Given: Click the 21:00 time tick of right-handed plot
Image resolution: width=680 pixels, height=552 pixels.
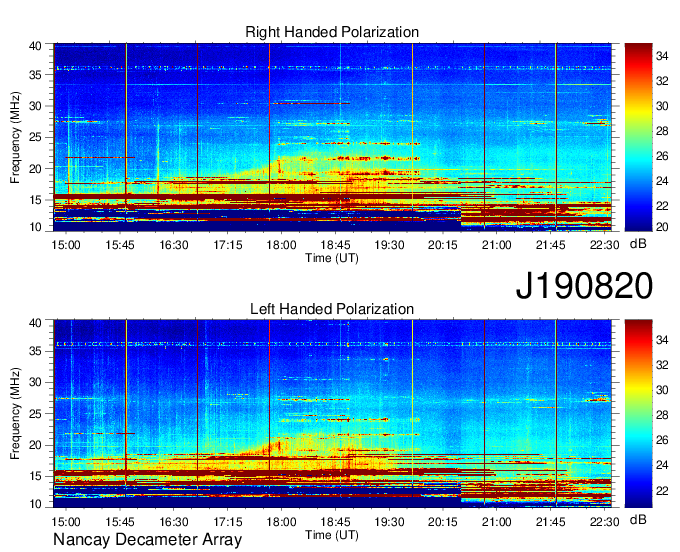Looking at the screenshot, I should (x=497, y=245).
